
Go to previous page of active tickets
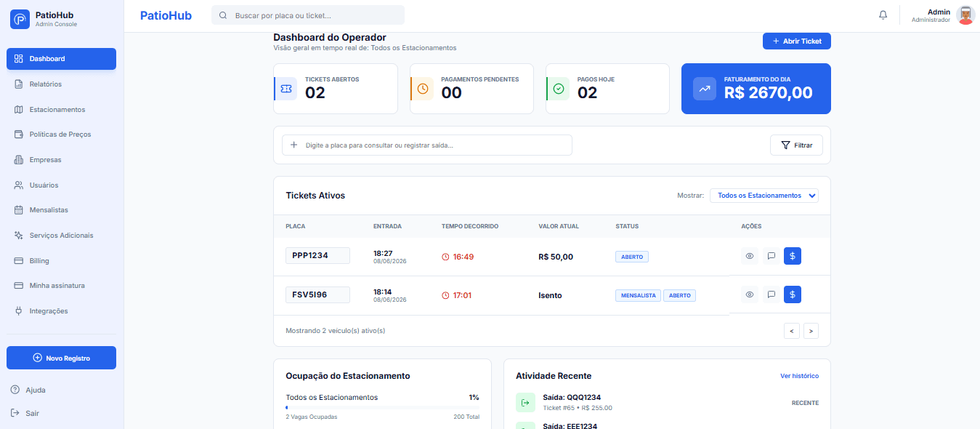[792, 331]
